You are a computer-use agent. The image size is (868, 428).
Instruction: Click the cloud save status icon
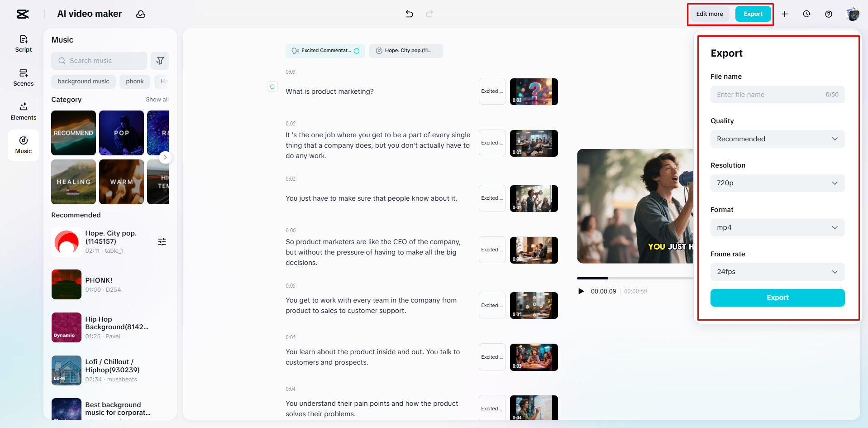(141, 14)
